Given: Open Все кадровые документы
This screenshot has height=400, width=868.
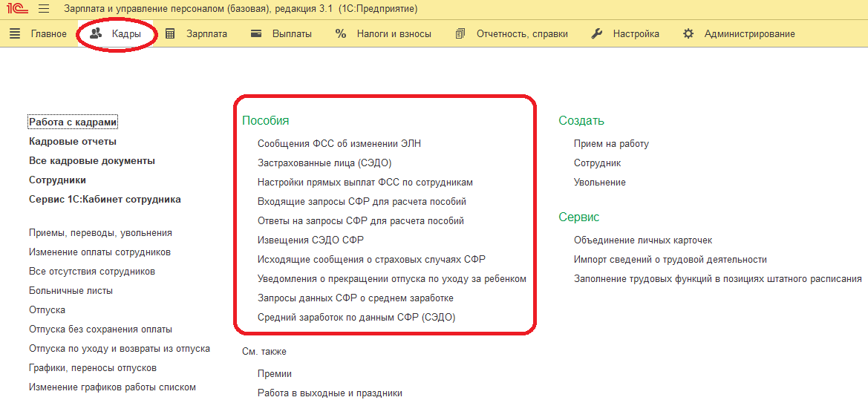Looking at the screenshot, I should [x=92, y=161].
